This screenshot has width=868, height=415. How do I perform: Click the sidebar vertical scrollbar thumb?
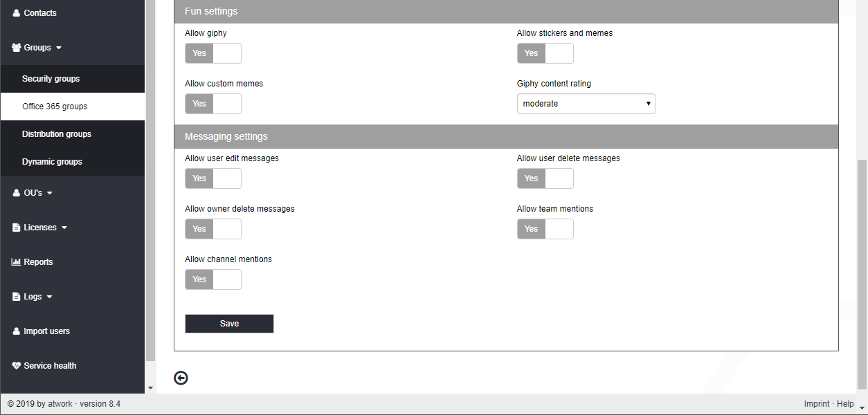150,180
